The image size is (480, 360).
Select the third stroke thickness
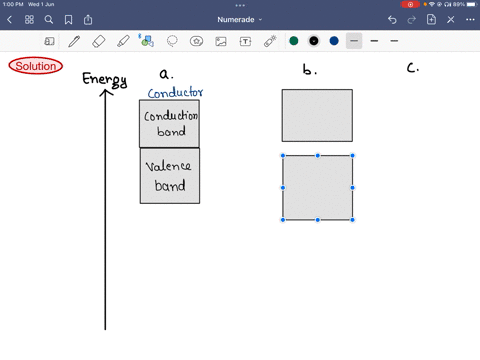pyautogui.click(x=394, y=41)
